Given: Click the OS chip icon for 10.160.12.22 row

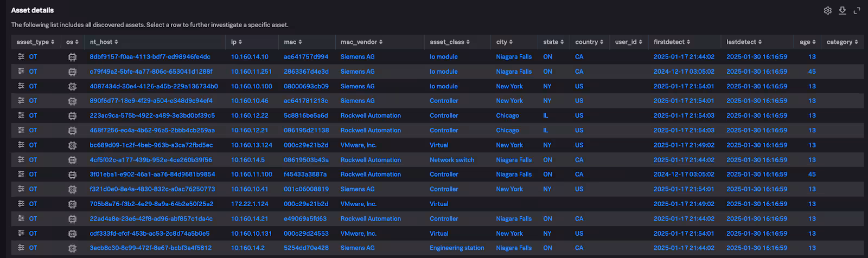Looking at the screenshot, I should click(72, 115).
